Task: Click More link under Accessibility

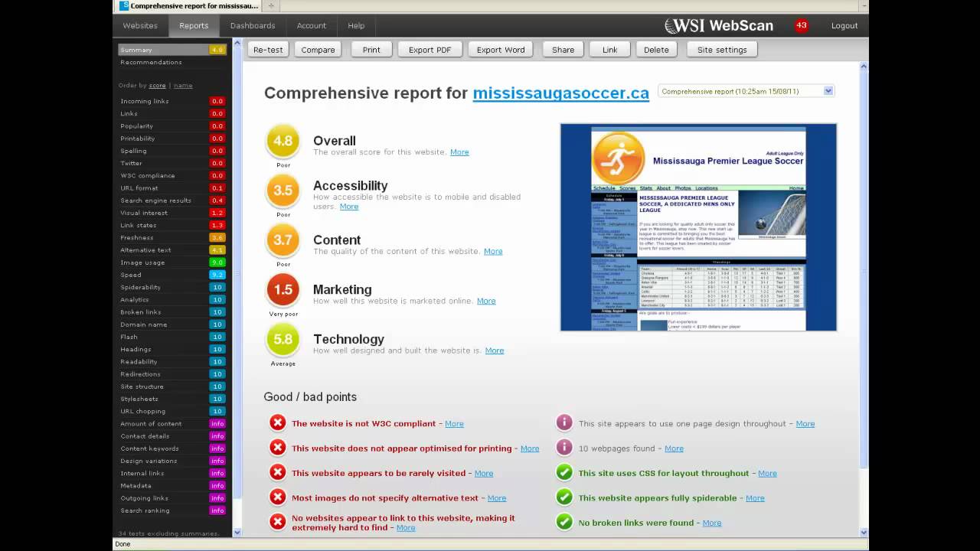Action: (x=349, y=207)
